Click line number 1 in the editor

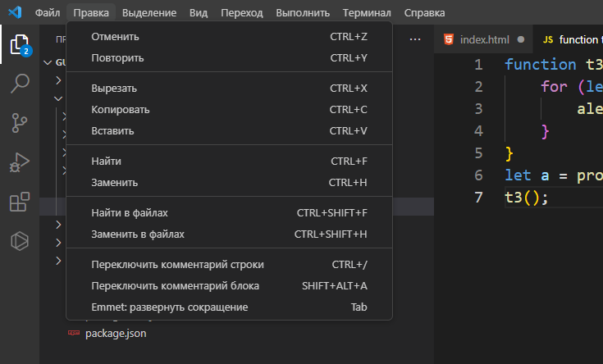pos(478,64)
